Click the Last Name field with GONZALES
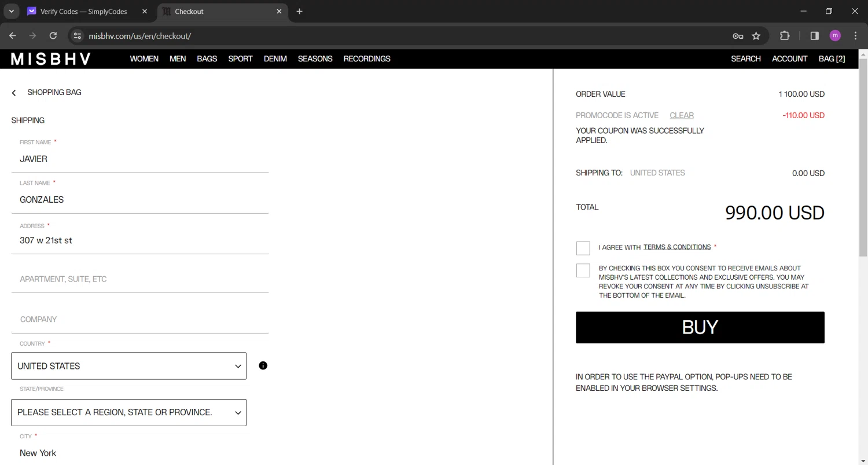868x465 pixels. coord(140,200)
